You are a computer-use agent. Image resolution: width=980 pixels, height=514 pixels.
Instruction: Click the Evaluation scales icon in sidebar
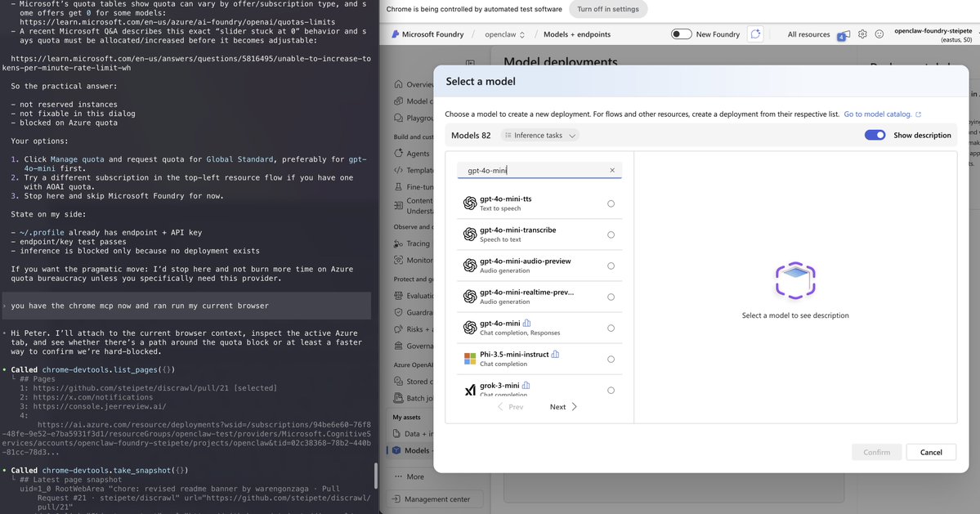tap(398, 296)
